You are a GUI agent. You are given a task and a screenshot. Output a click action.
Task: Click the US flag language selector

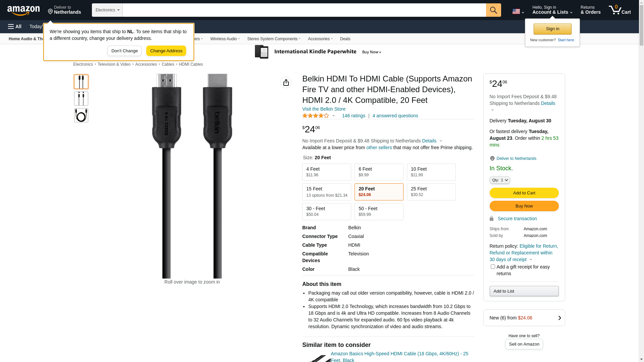pyautogui.click(x=518, y=11)
